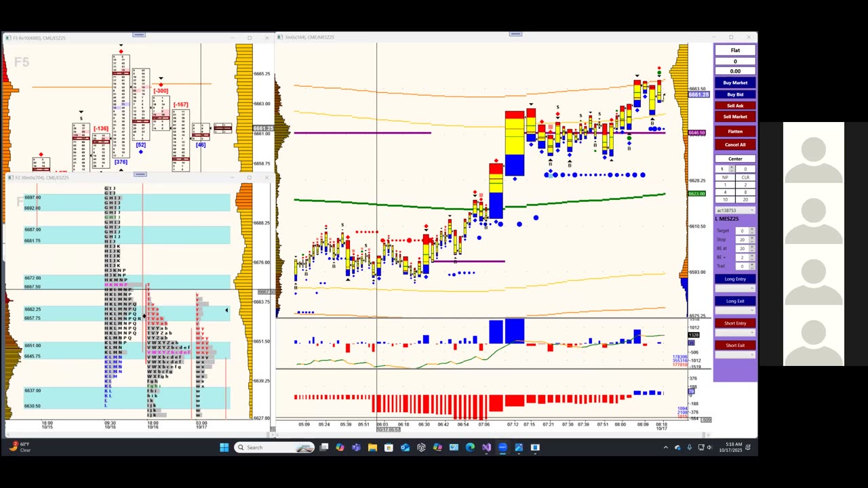
Task: Flatten the current position
Action: click(735, 131)
